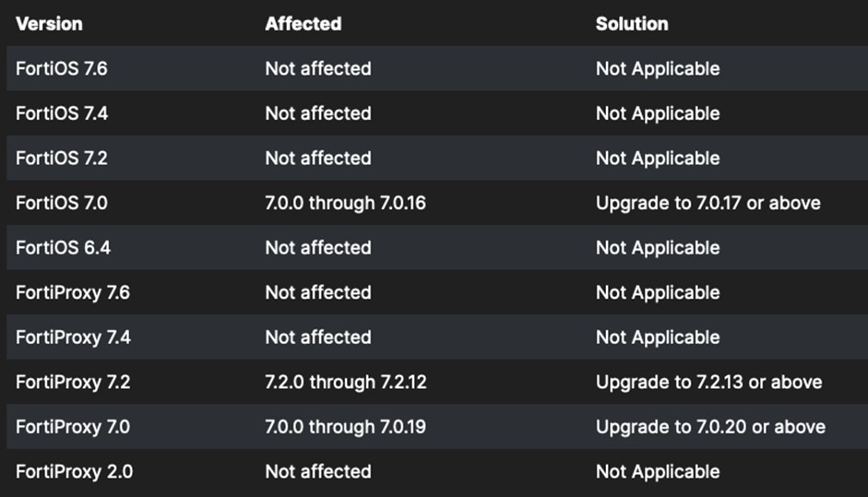This screenshot has height=497, width=868.
Task: Select the FortiOS 7.4 version cell
Action: click(62, 113)
